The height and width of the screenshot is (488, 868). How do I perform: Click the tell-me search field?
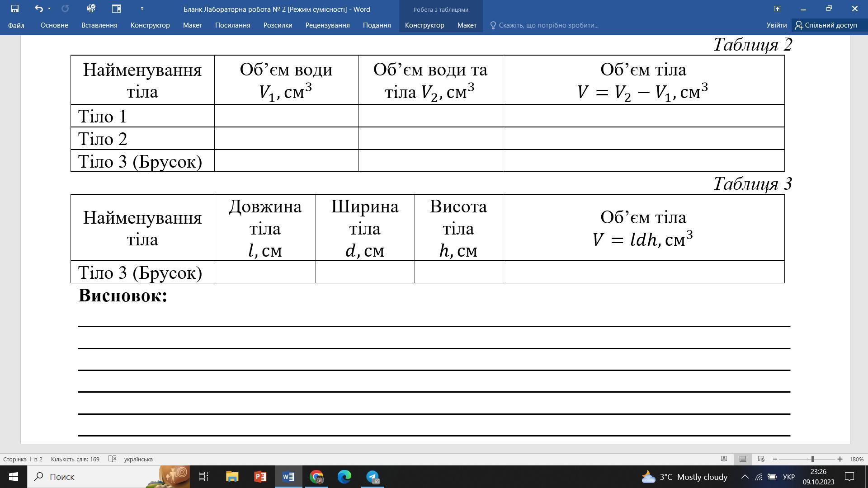click(x=548, y=25)
